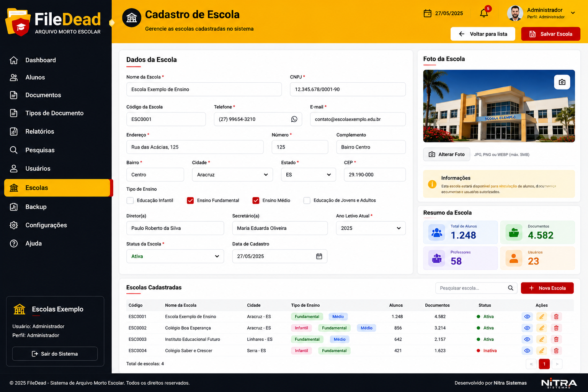Click the Nome da Escola input field
The width and height of the screenshot is (588, 392).
coord(204,89)
